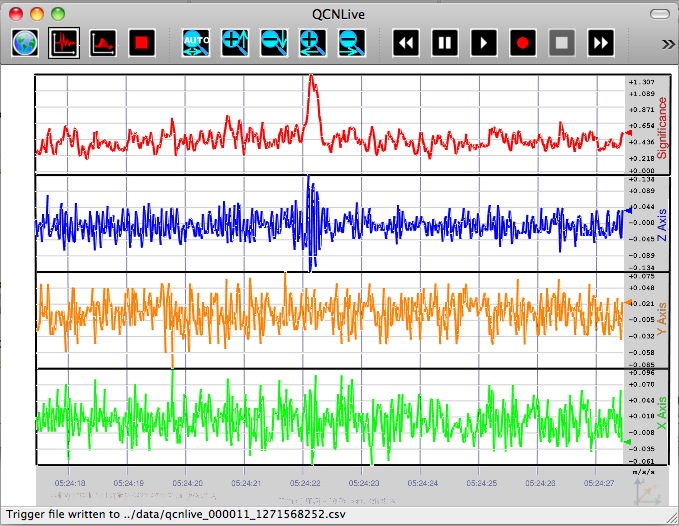Resume playback with the play button
This screenshot has width=679, height=526.
click(484, 43)
